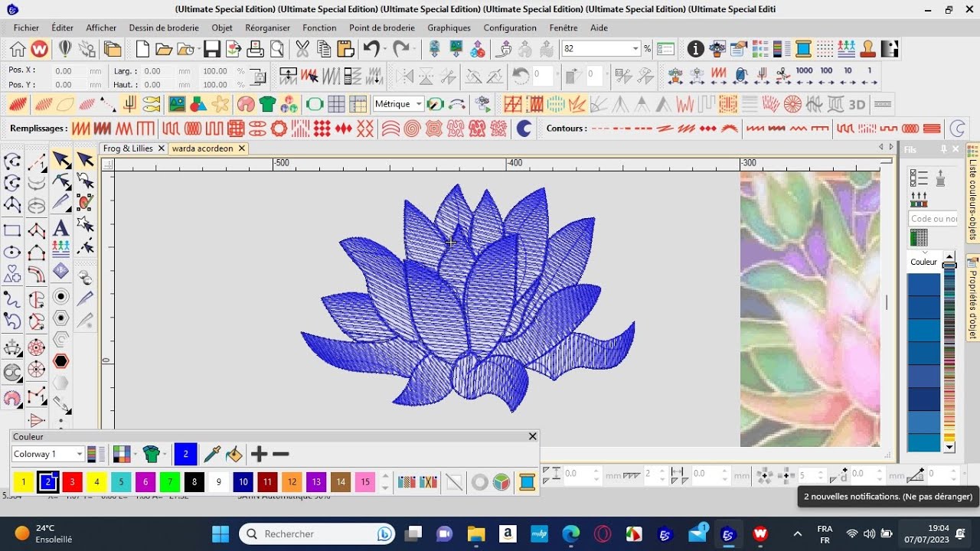
Task: Close the Couleur panel
Action: [533, 436]
